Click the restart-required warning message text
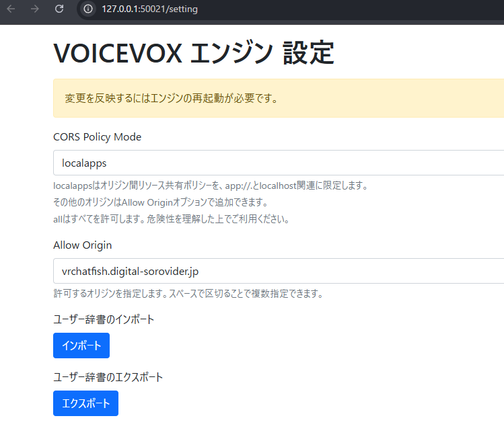Viewport: 504px width, 445px height. click(172, 98)
